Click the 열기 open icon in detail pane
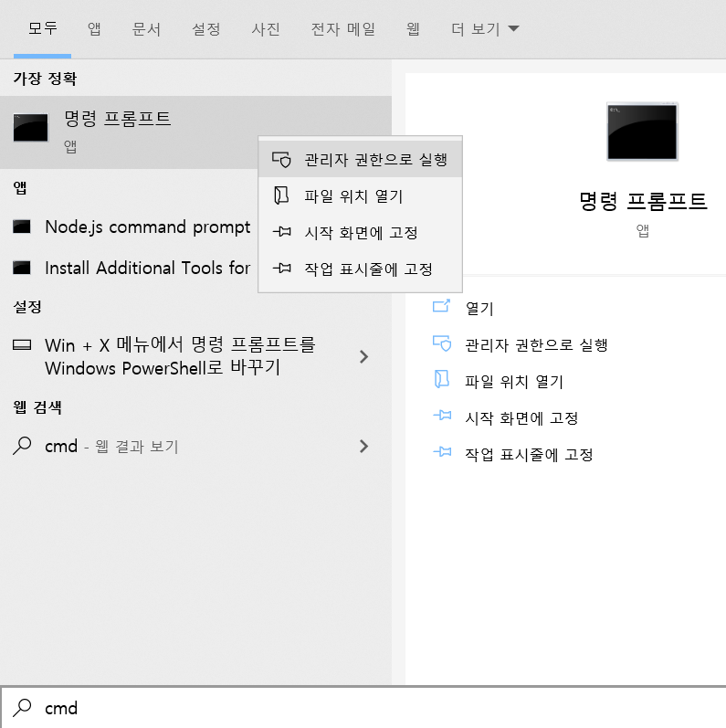The width and height of the screenshot is (726, 728). pos(441,306)
